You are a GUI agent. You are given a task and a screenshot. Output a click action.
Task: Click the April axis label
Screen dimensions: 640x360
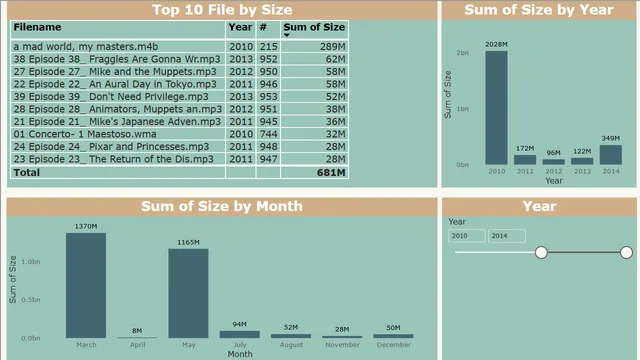pyautogui.click(x=138, y=345)
